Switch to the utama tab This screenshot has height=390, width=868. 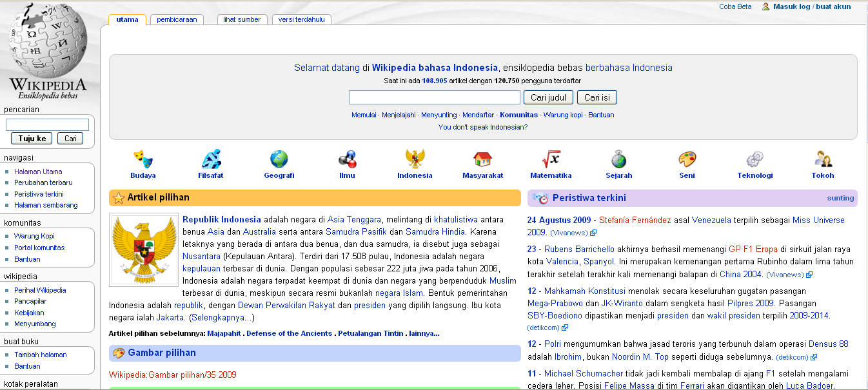click(127, 19)
